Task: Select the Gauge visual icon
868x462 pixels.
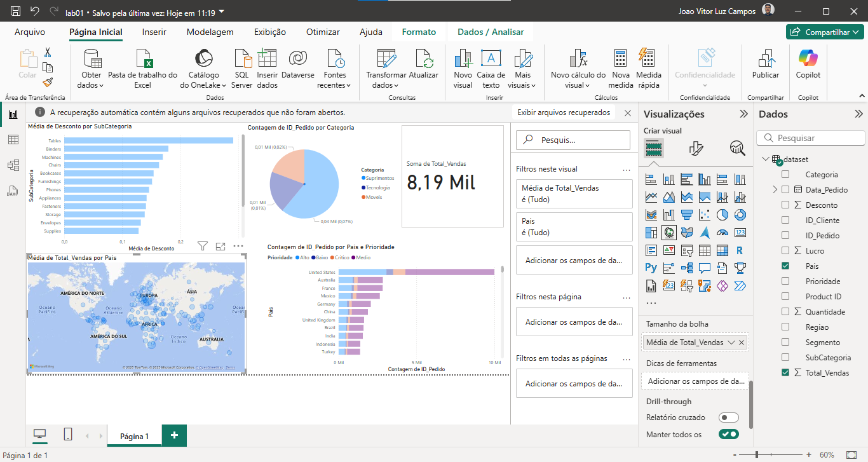Action: pos(722,233)
